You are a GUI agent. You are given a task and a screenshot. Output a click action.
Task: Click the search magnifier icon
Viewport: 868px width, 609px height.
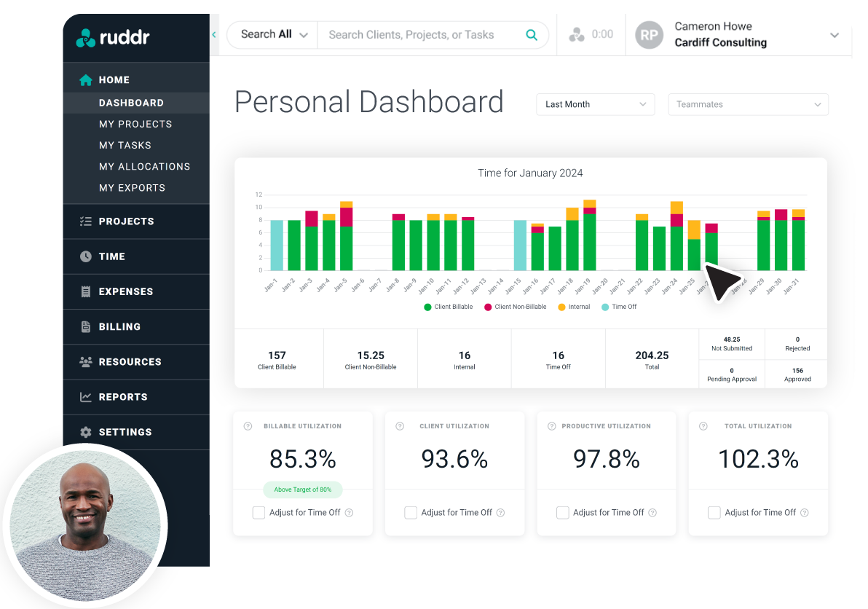[x=531, y=34]
